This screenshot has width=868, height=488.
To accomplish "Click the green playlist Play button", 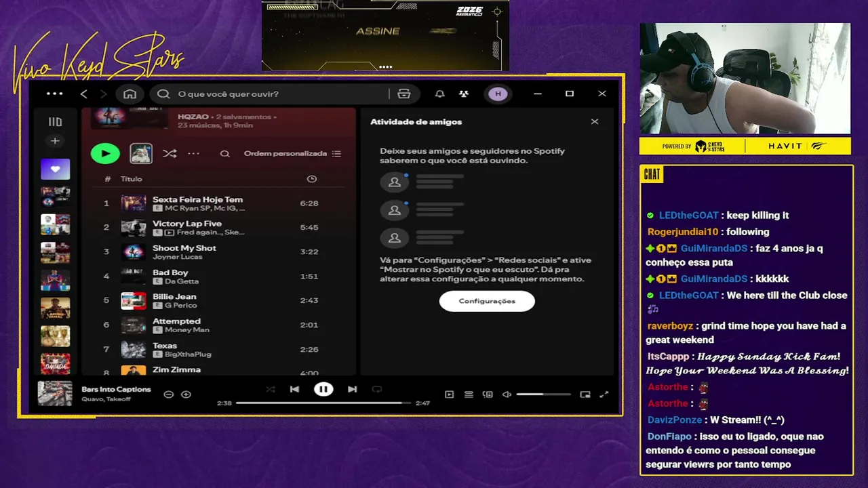I will [105, 154].
